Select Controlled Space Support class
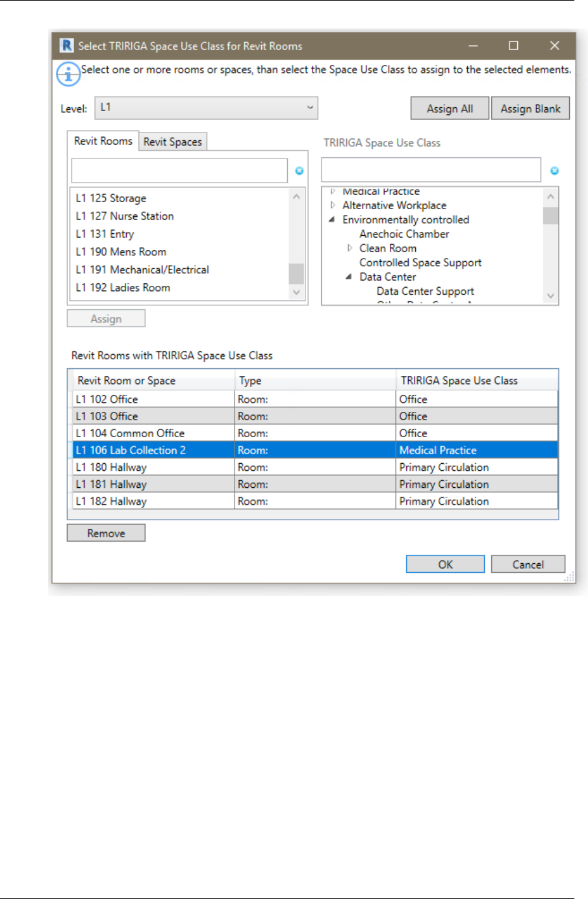The image size is (588, 899). pos(420,262)
